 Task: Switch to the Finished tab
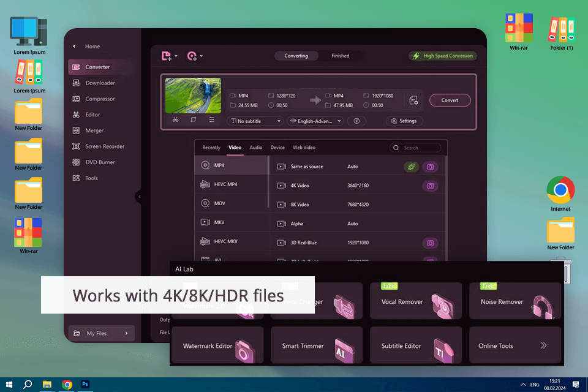pos(340,56)
